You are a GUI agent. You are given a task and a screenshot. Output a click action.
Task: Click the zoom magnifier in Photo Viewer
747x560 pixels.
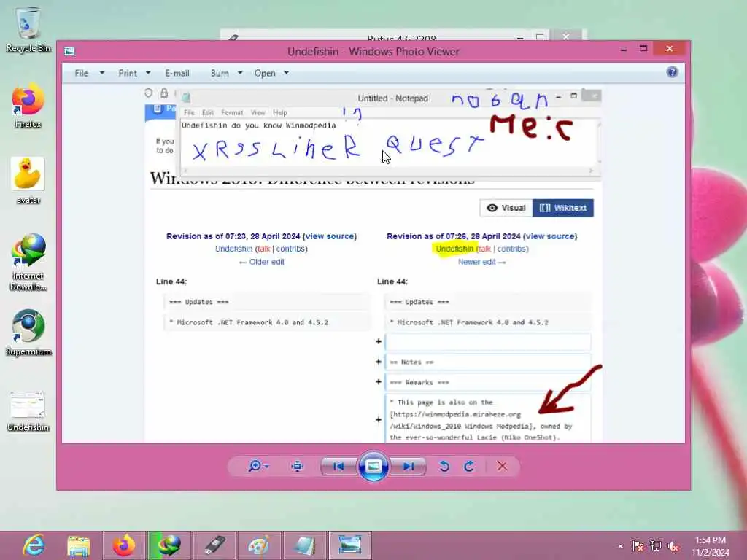point(255,466)
